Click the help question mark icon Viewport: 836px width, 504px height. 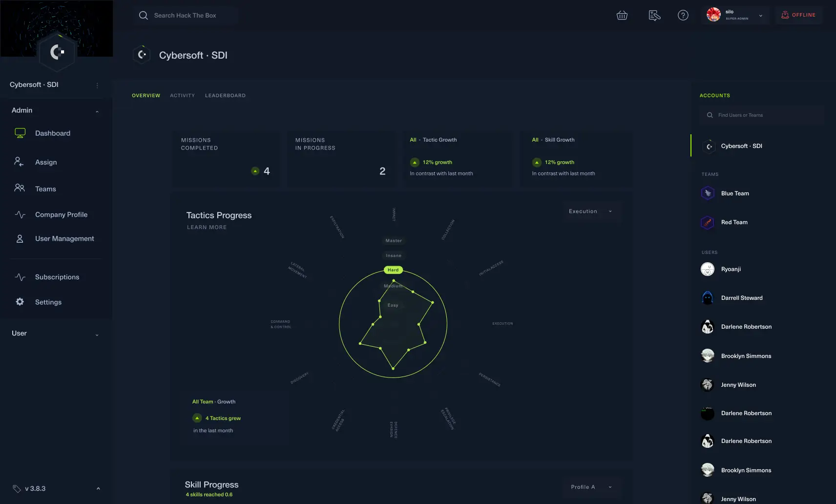pyautogui.click(x=683, y=15)
